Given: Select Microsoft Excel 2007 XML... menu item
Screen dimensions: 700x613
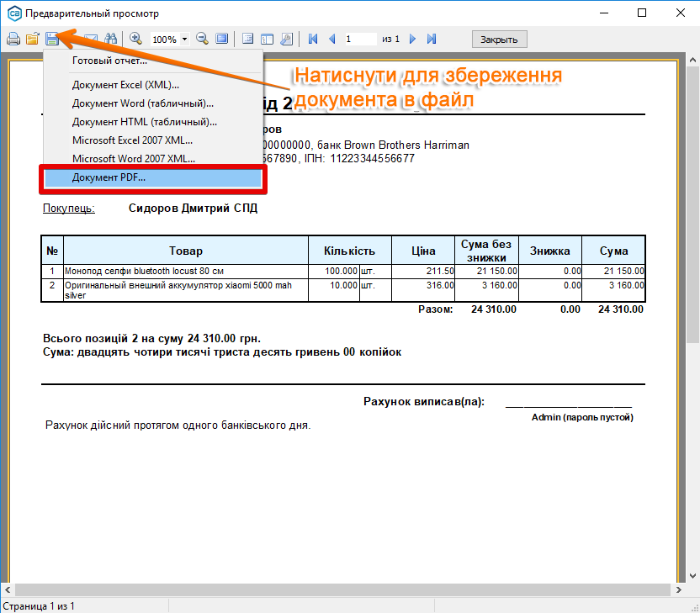Looking at the screenshot, I should click(153, 140).
